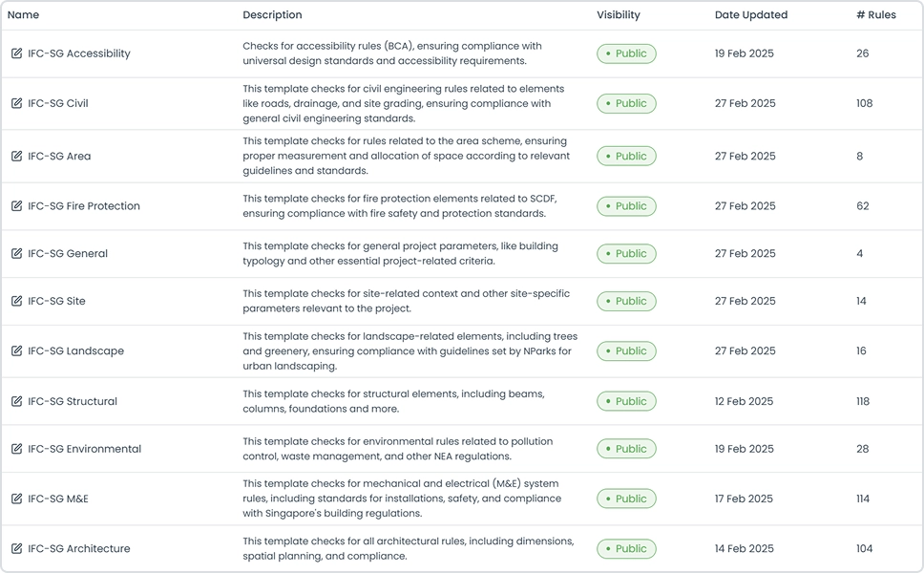Click edit icon beside IFC-SG Landscape
Image resolution: width=924 pixels, height=573 pixels.
16,351
